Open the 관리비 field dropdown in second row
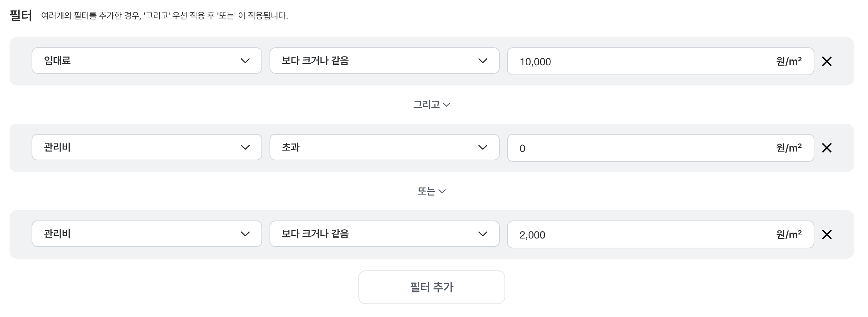 [147, 147]
